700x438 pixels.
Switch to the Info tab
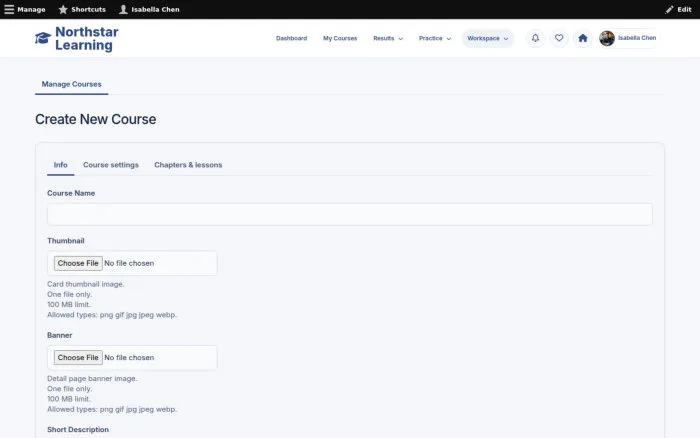[x=61, y=165]
